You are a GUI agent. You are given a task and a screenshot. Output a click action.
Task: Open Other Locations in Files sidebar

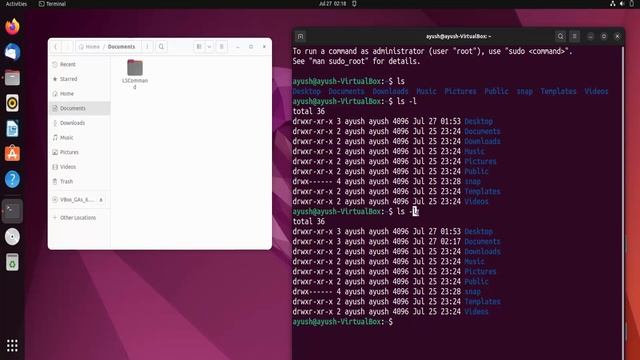(80, 218)
